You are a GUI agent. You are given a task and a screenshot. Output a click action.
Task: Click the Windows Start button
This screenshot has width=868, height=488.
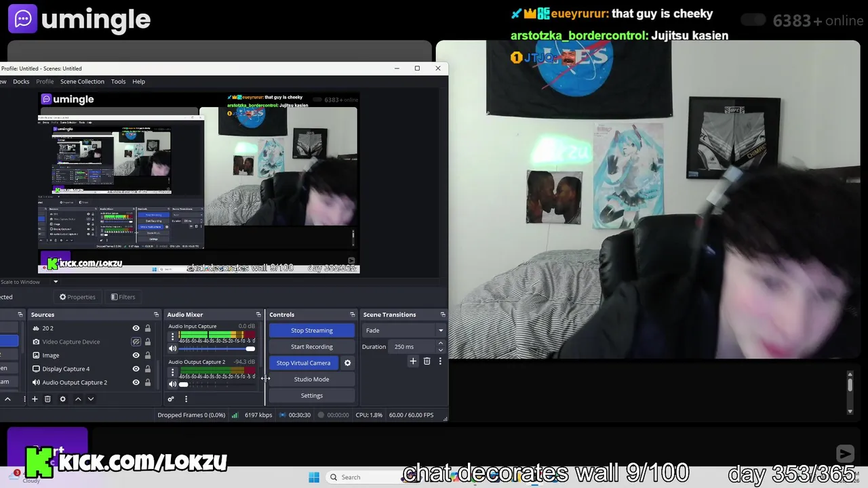[314, 477]
